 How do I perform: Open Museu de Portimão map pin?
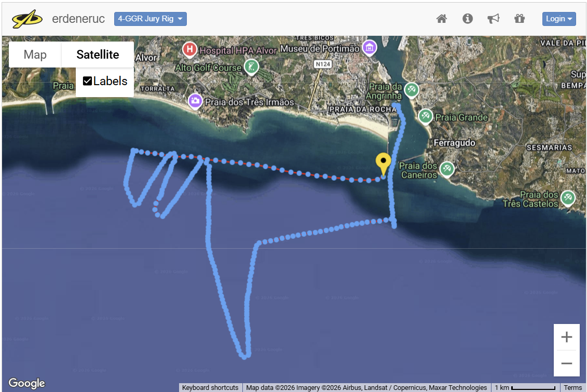click(370, 48)
